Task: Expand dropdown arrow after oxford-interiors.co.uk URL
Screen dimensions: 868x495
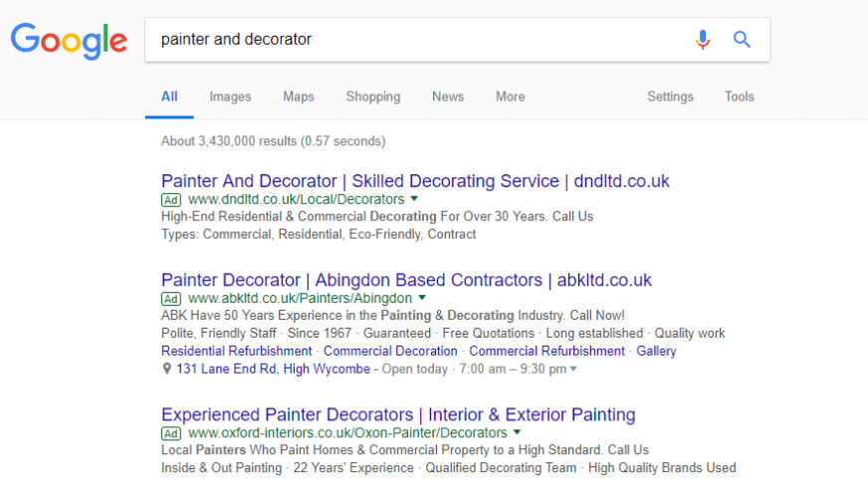Action: click(517, 432)
